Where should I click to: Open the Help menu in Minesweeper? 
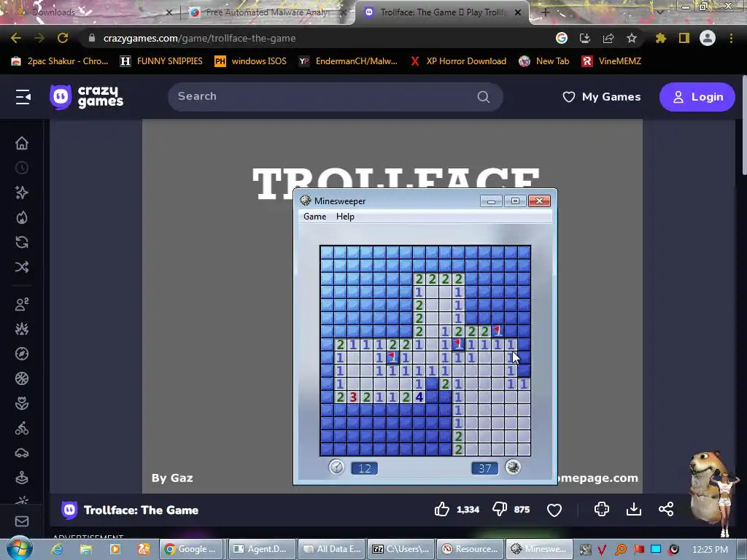point(345,216)
